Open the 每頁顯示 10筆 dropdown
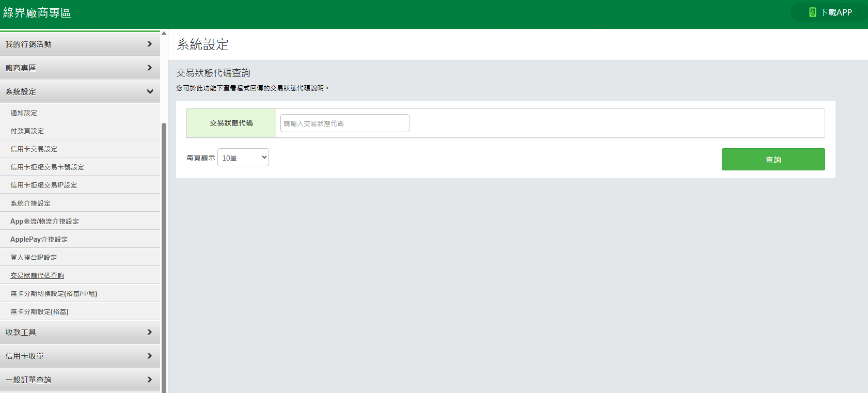 coord(243,158)
